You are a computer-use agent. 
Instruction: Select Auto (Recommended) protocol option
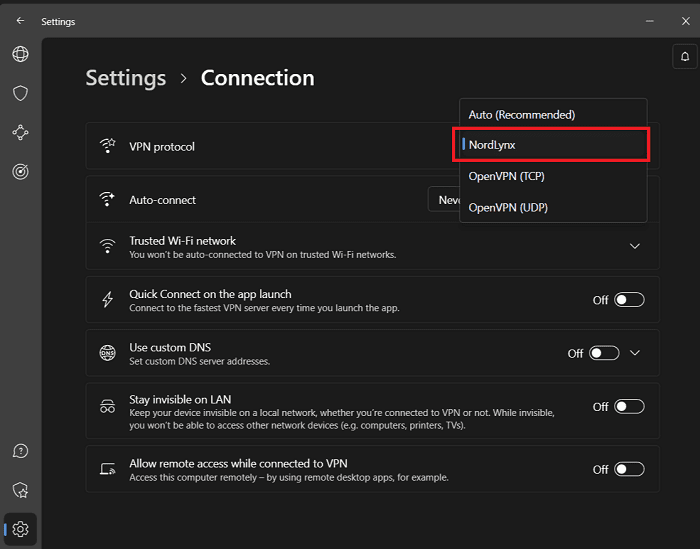tap(553, 115)
